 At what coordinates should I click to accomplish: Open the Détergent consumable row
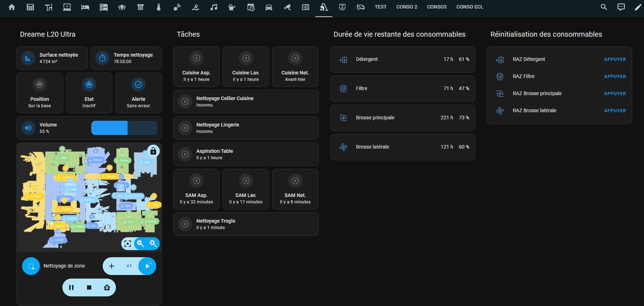click(x=403, y=59)
